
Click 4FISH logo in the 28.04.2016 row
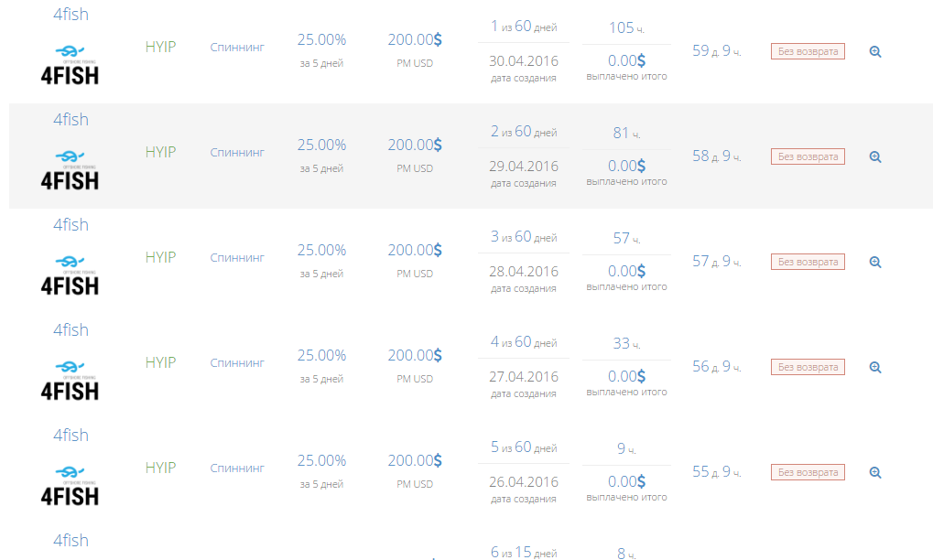[70, 275]
